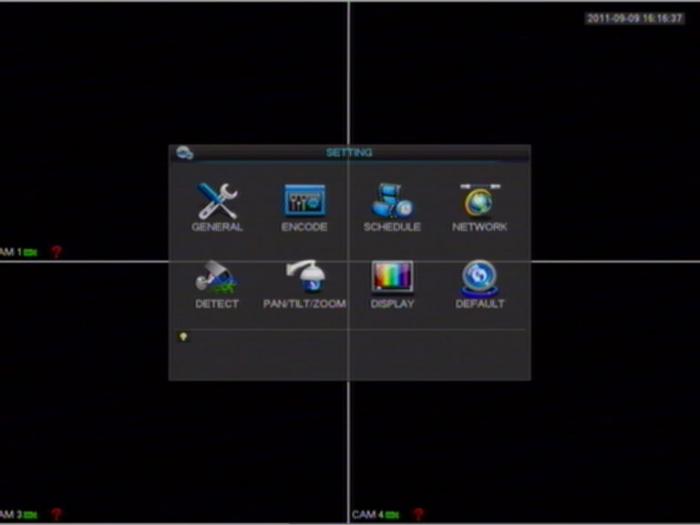This screenshot has height=525, width=700.
Task: Open the Pan/Tilt/Zoom dome camera icon
Action: [x=304, y=278]
